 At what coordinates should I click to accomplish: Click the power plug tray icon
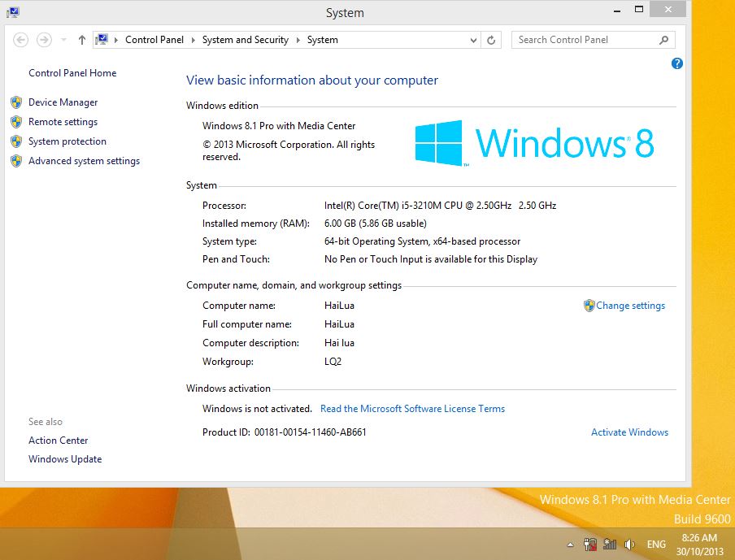590,545
